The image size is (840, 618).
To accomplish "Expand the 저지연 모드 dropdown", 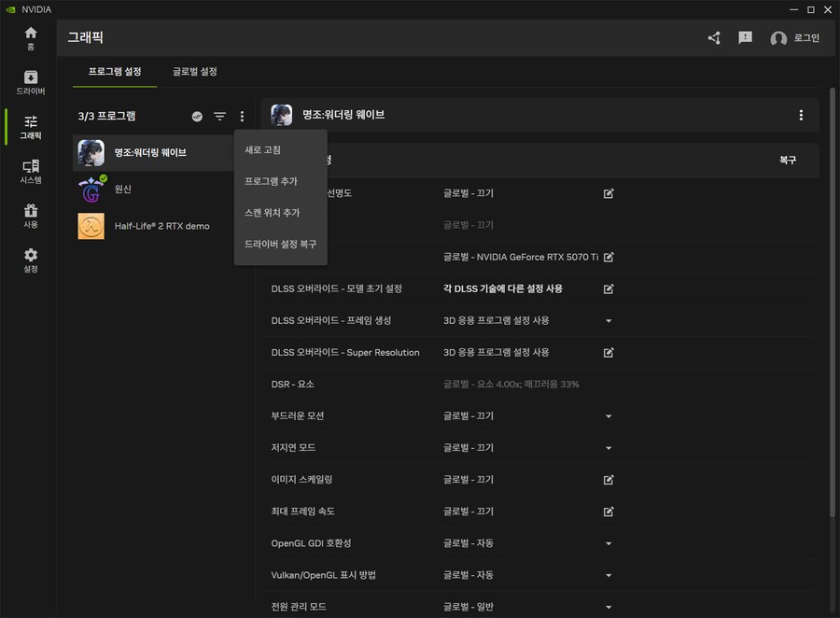I will point(609,448).
